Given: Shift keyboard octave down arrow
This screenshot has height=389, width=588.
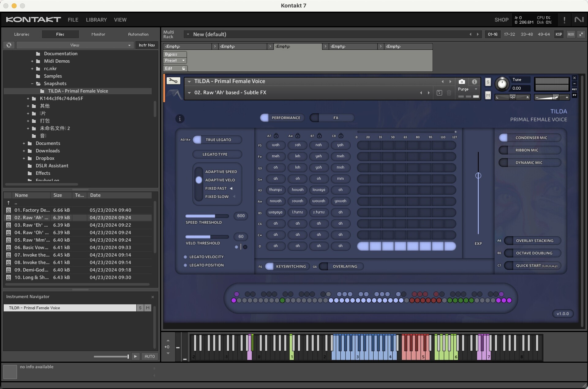Looking at the screenshot, I should [x=168, y=353].
